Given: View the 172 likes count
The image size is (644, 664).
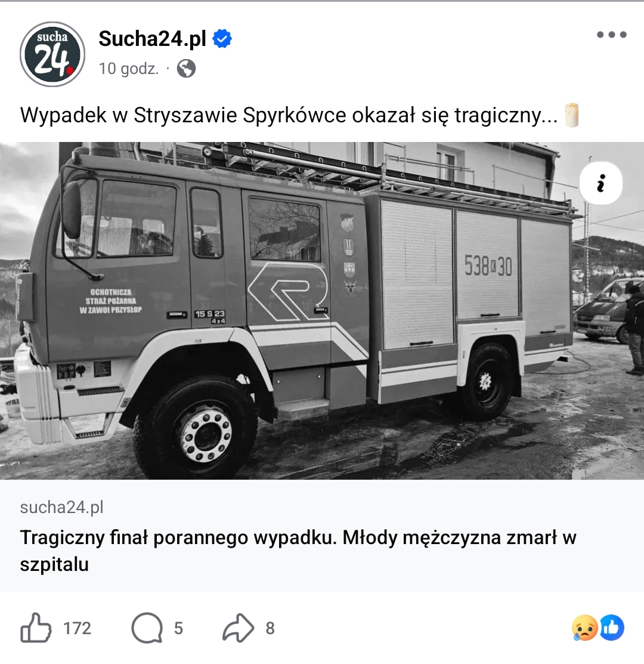Looking at the screenshot, I should (77, 628).
